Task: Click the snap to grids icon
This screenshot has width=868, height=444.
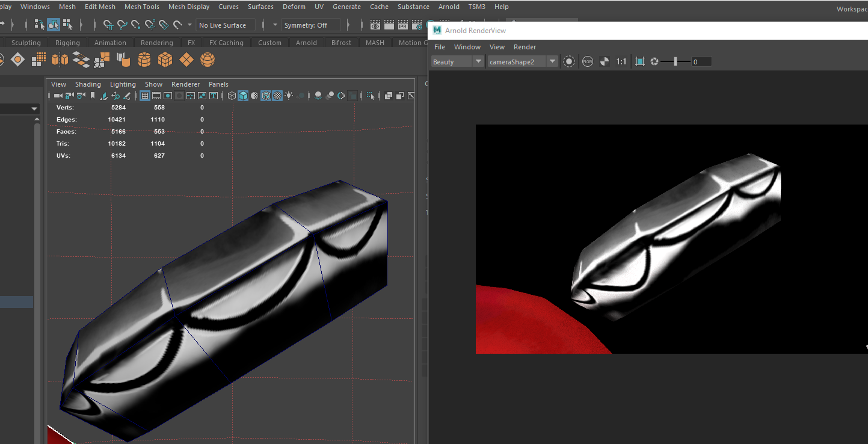Action: click(x=108, y=25)
